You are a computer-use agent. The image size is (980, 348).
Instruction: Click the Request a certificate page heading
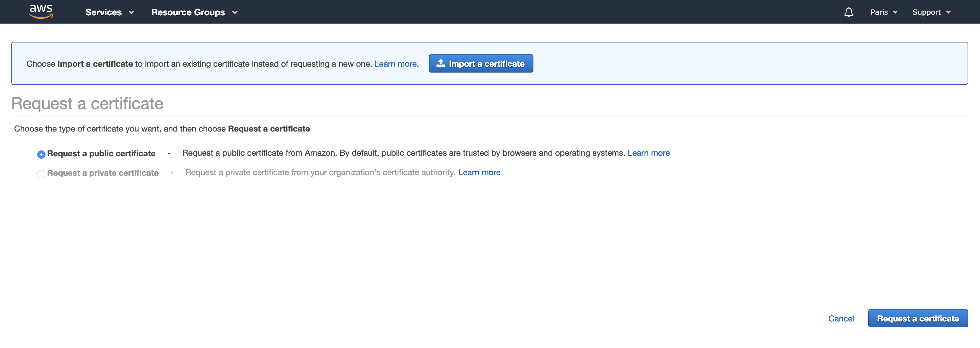point(87,103)
